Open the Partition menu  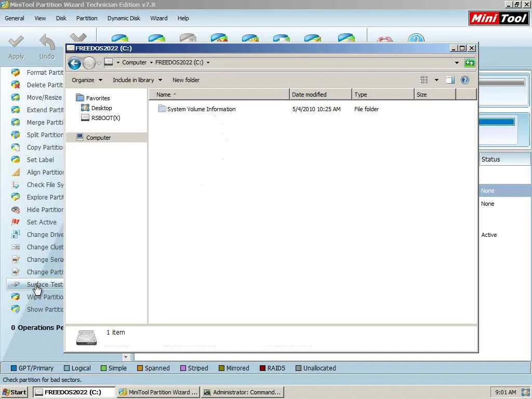[87, 18]
